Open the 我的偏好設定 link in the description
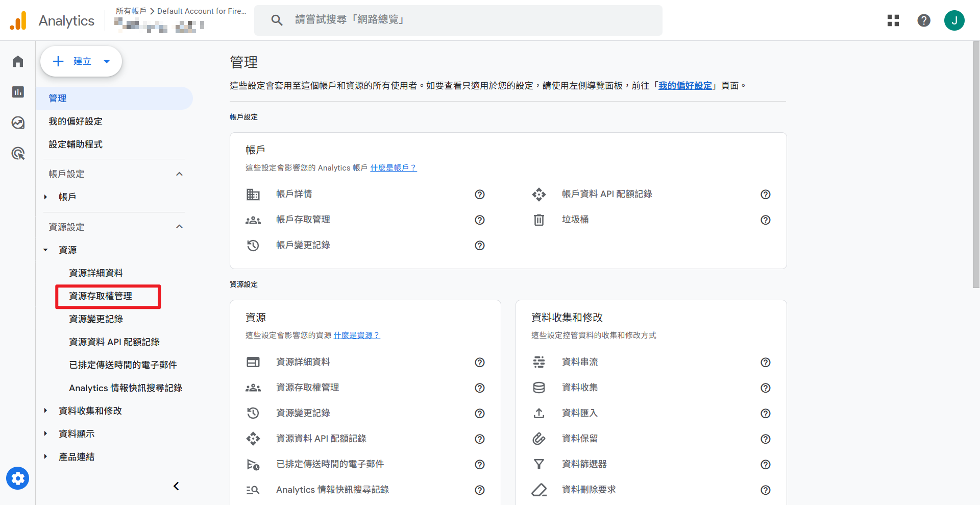Screen dimensions: 980x505 click(x=684, y=85)
